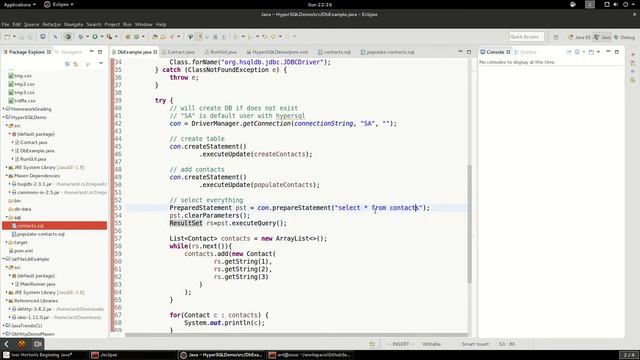Collapse the sql folder node
Image resolution: width=640 pixels, height=360 pixels.
(7, 217)
